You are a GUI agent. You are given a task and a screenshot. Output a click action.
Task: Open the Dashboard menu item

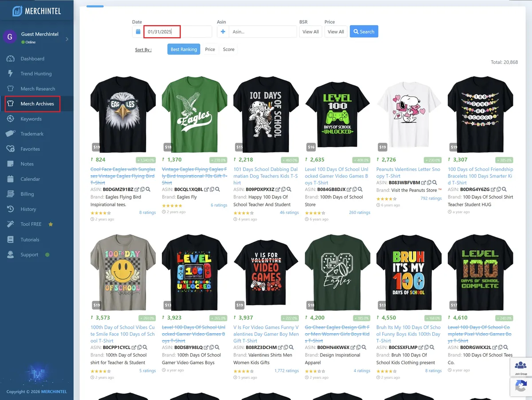[32, 58]
